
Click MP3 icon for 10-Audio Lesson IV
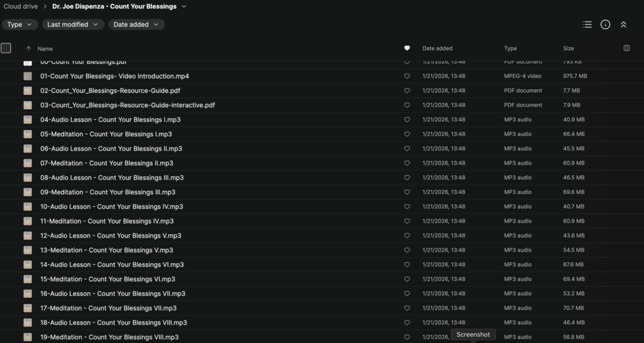[28, 207]
